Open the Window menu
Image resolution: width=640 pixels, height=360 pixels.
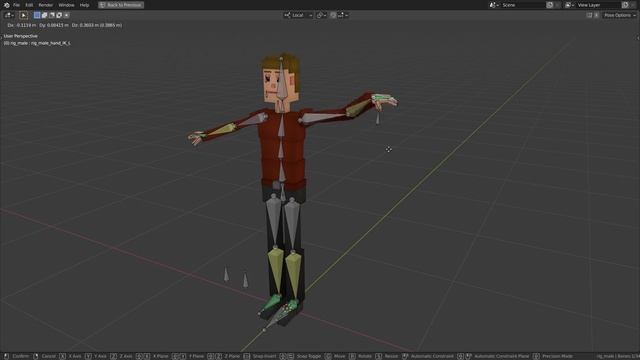(66, 5)
